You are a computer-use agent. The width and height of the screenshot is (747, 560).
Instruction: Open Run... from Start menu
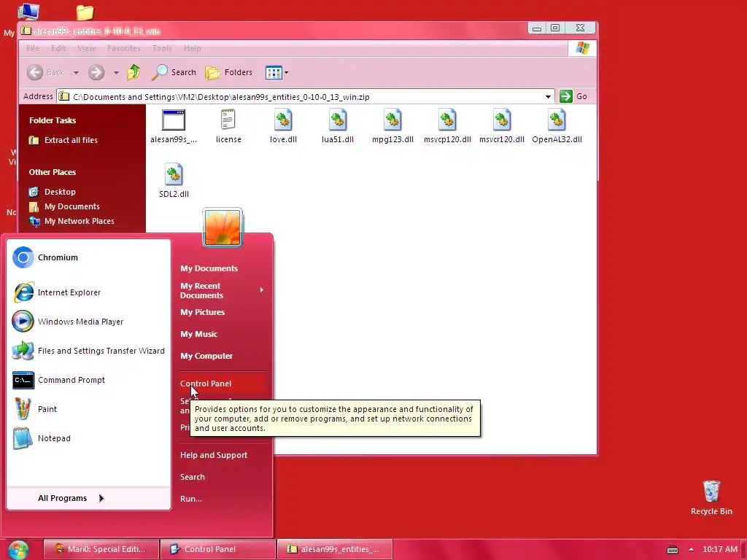[191, 499]
